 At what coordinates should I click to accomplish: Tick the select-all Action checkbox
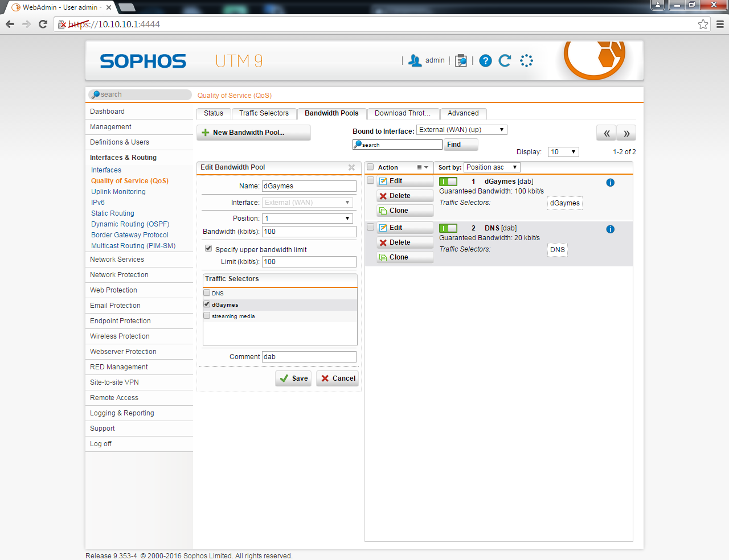coord(371,167)
